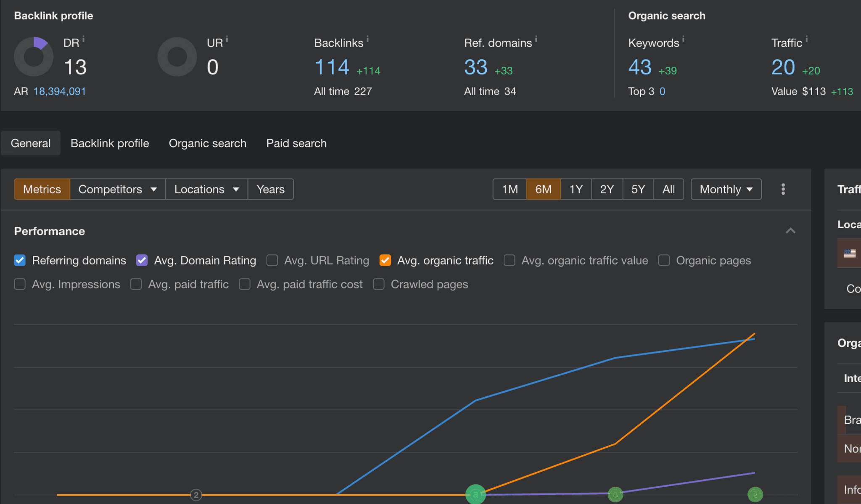Click the info icon beside Keywords
The height and width of the screenshot is (504, 861).
(683, 39)
